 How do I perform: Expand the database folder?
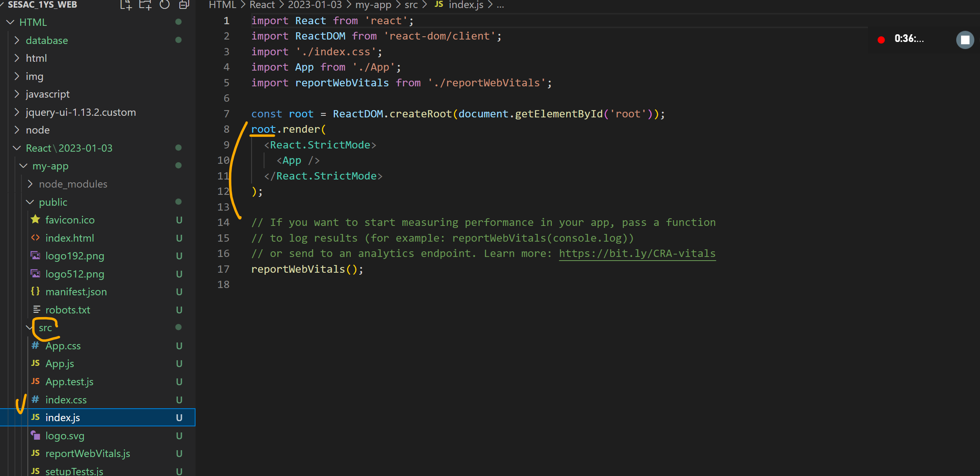point(47,40)
